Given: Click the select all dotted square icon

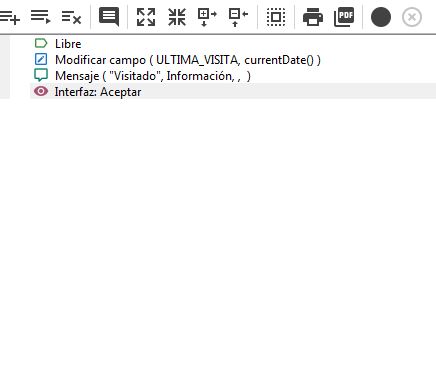Looking at the screenshot, I should (276, 17).
